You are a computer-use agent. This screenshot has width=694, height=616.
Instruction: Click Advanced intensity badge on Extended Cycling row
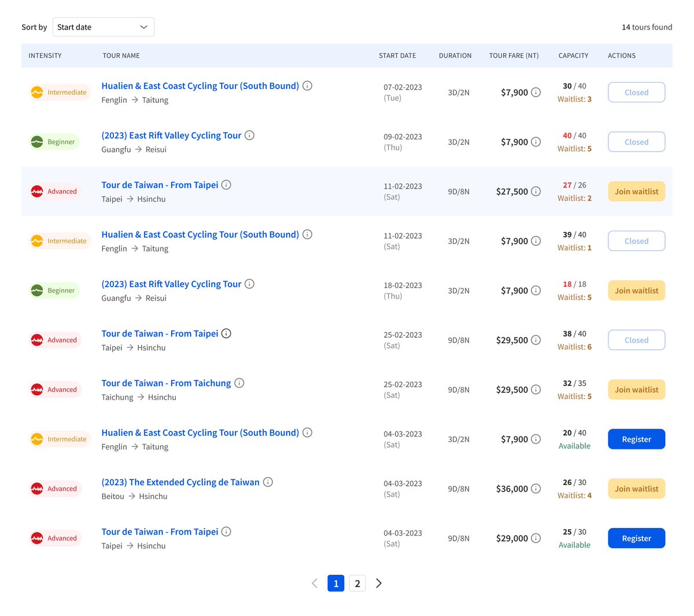(56, 489)
